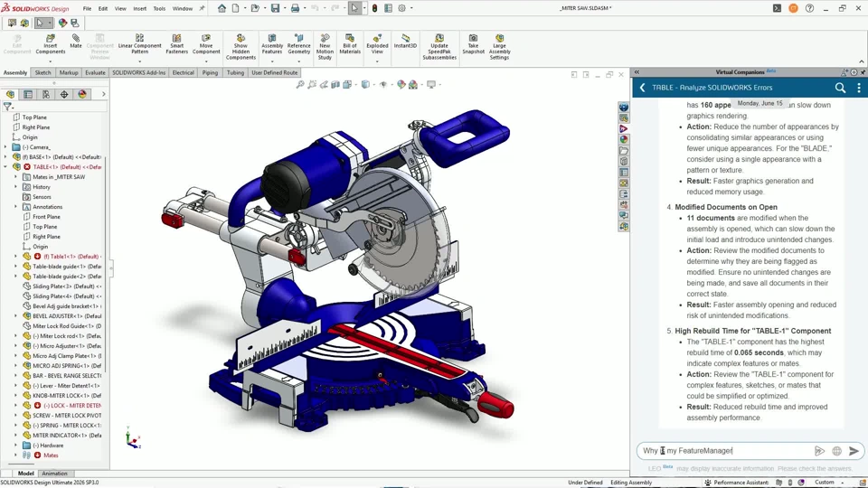Click Show Hidden Components
Screen dimensions: 868x488
pos(241,47)
